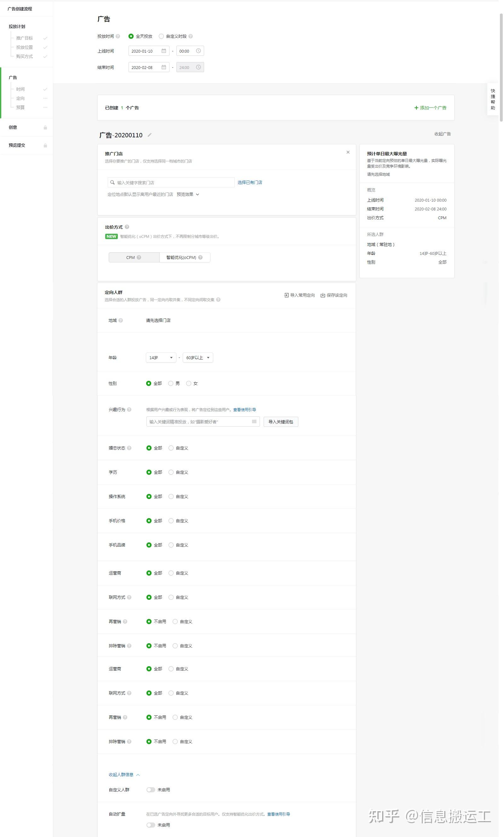Collapse section via 收起人群信息

(124, 775)
